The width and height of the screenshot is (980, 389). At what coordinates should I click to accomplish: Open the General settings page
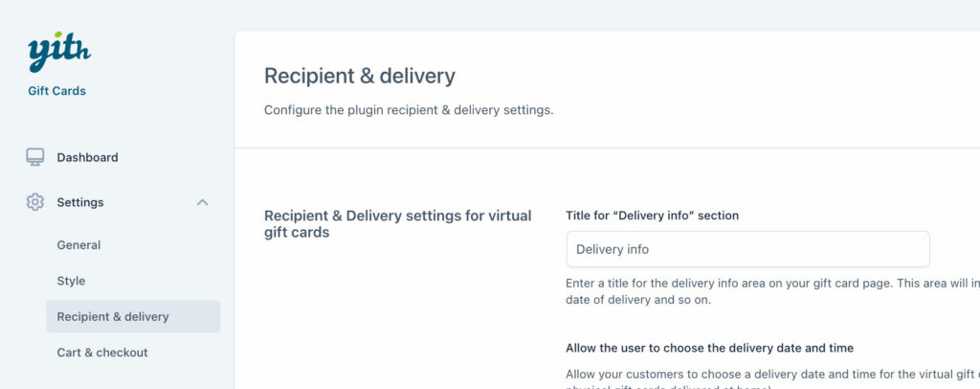[x=78, y=245]
